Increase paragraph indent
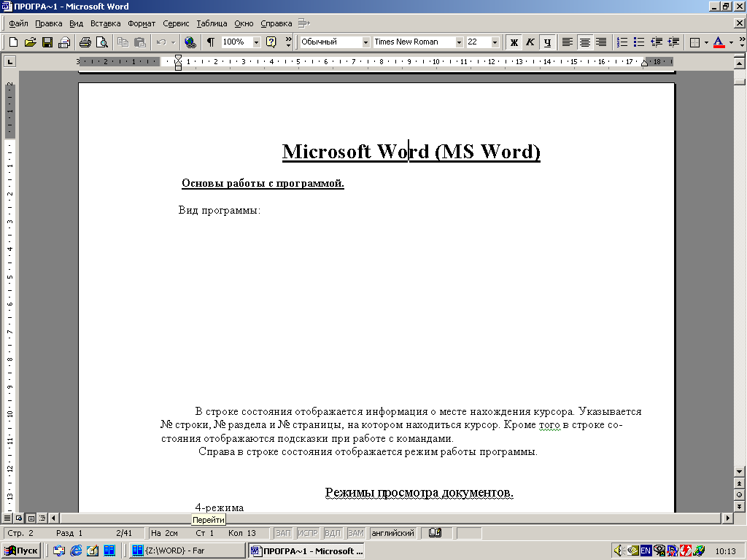Screen dimensions: 747x560 673,42
